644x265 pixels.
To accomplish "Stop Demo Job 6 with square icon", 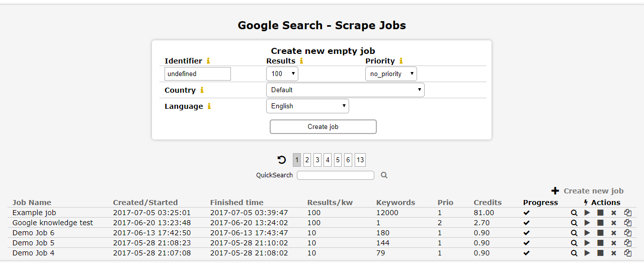I will coord(600,233).
